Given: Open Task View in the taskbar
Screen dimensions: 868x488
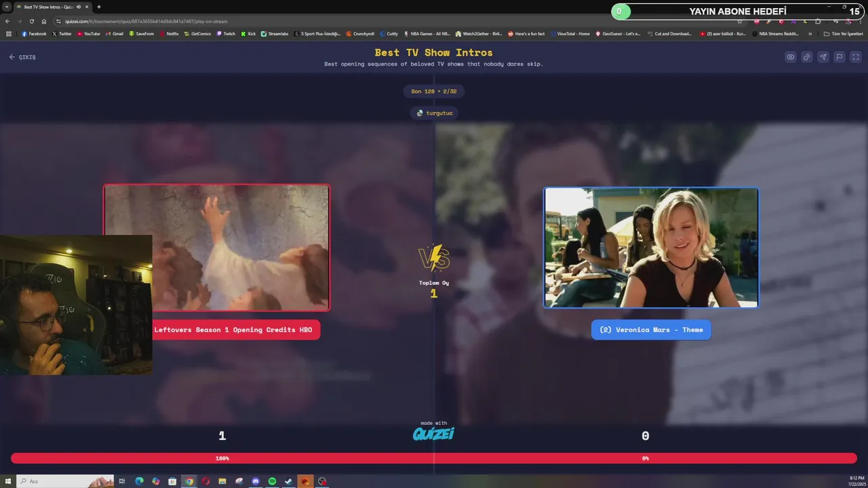Looking at the screenshot, I should [122, 481].
